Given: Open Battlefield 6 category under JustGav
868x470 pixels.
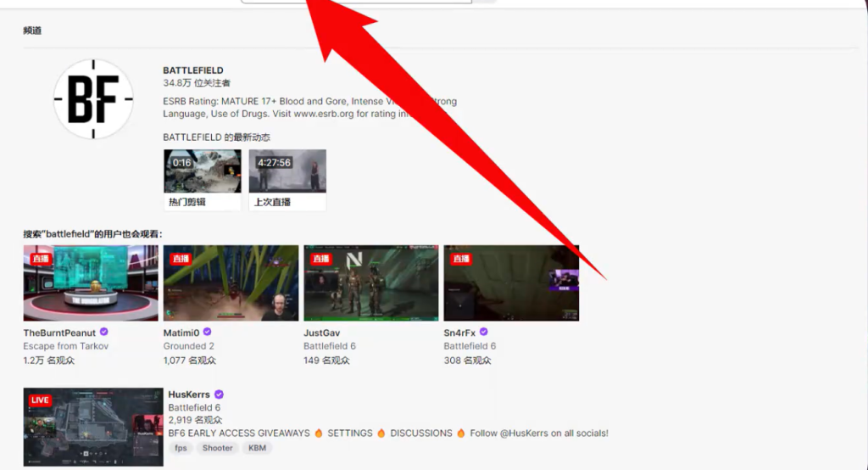Looking at the screenshot, I should [x=330, y=346].
